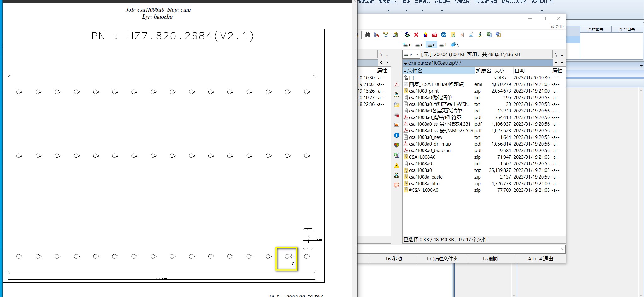This screenshot has width=644, height=297.
Task: Click the F8 删除 button
Action: click(491, 259)
